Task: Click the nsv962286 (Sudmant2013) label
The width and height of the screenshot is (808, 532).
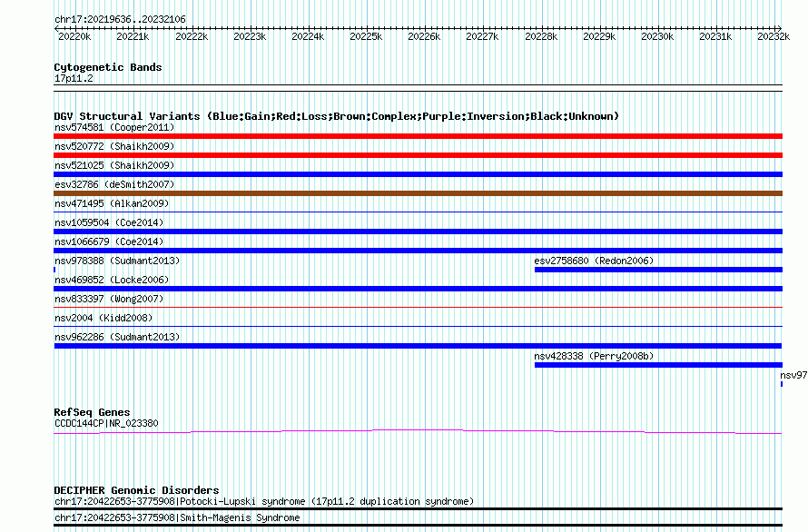Action: point(117,337)
